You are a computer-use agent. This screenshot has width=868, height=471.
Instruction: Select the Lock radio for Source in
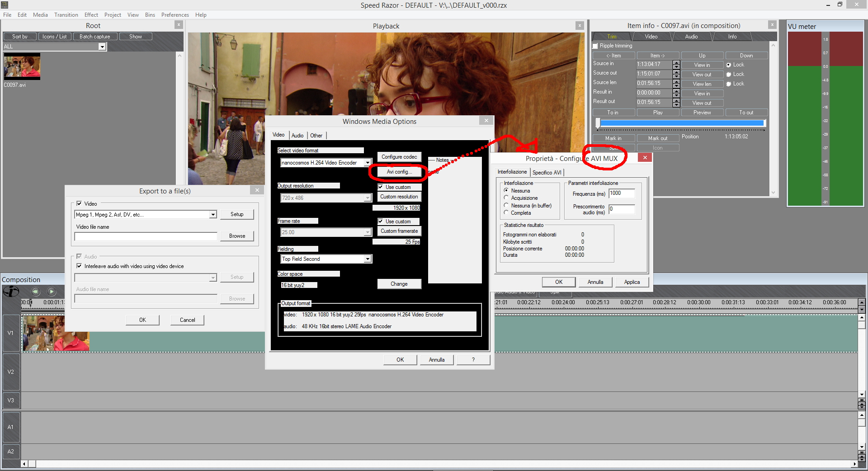coord(729,65)
